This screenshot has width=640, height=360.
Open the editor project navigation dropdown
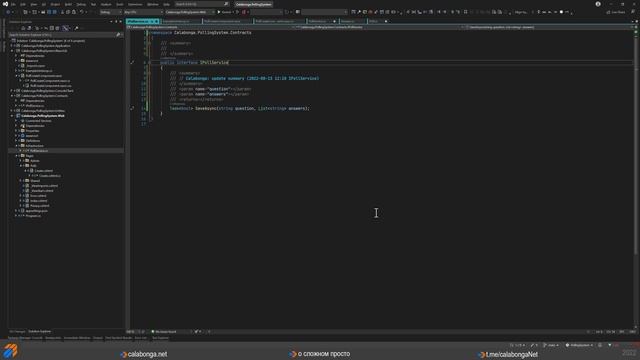pyautogui.click(x=210, y=27)
